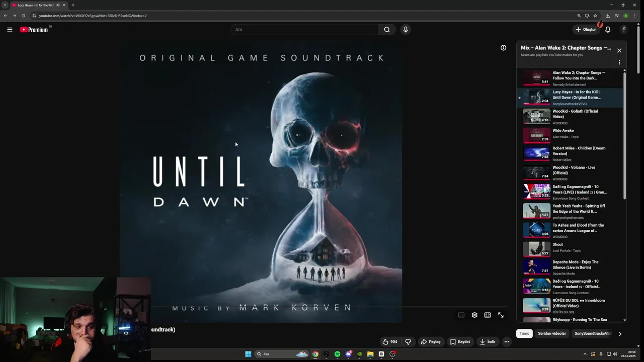Switch player to theater mode
This screenshot has width=644, height=362.
point(488,315)
